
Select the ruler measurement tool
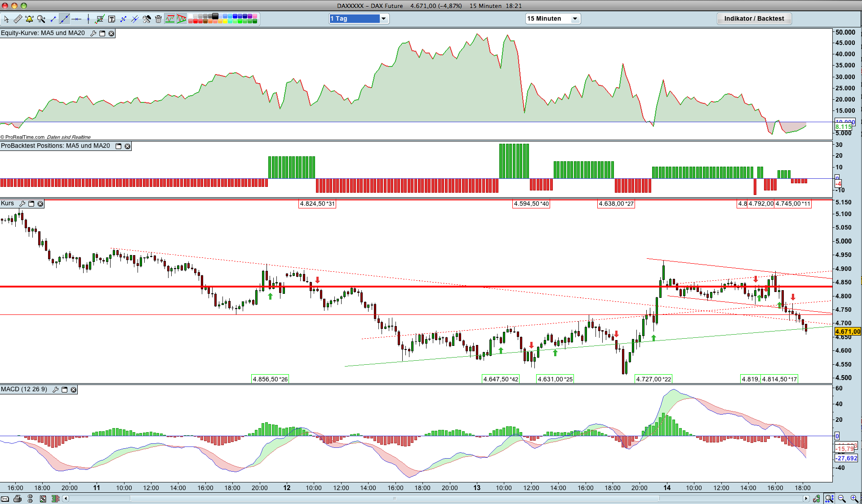18,19
